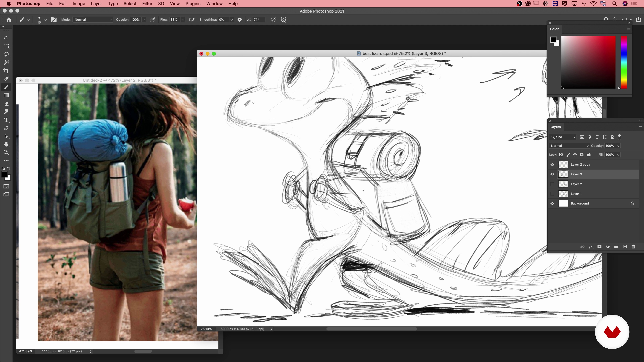Show the Layer 1 layer

pos(552,194)
